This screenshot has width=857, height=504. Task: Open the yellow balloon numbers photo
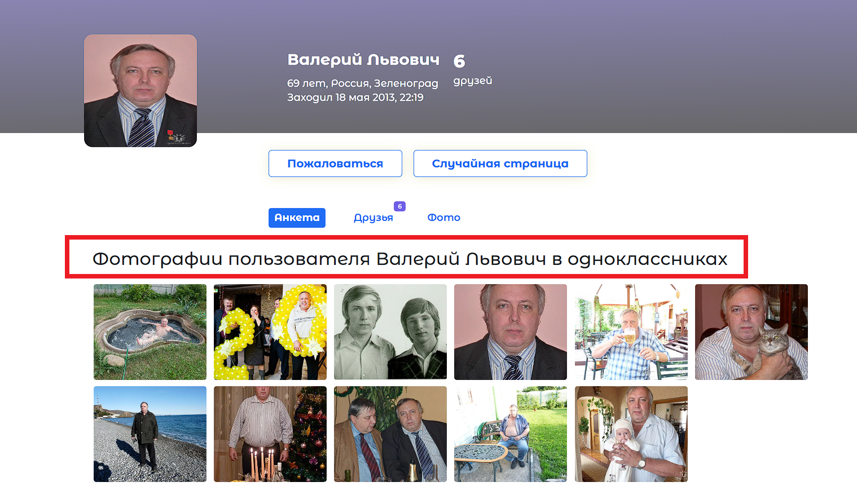point(270,332)
